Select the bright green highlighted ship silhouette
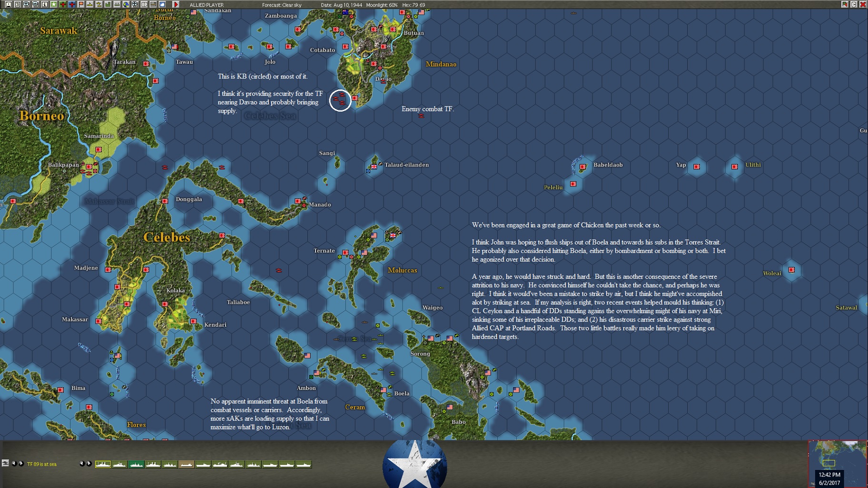 [136, 464]
